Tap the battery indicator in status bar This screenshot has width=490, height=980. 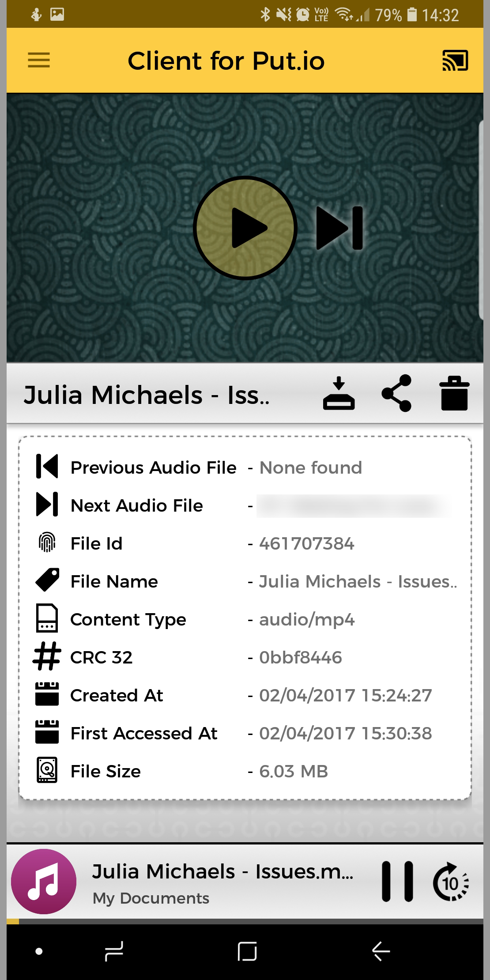pos(412,15)
